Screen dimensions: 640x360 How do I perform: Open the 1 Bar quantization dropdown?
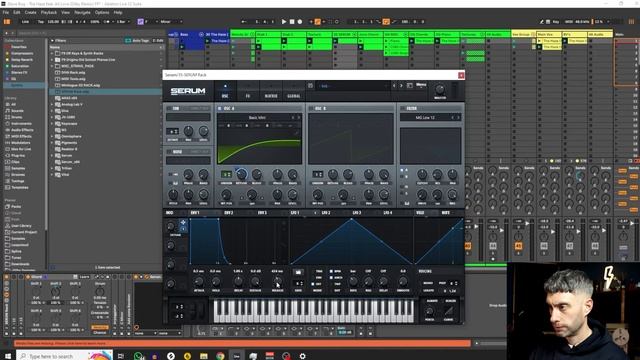(x=123, y=22)
